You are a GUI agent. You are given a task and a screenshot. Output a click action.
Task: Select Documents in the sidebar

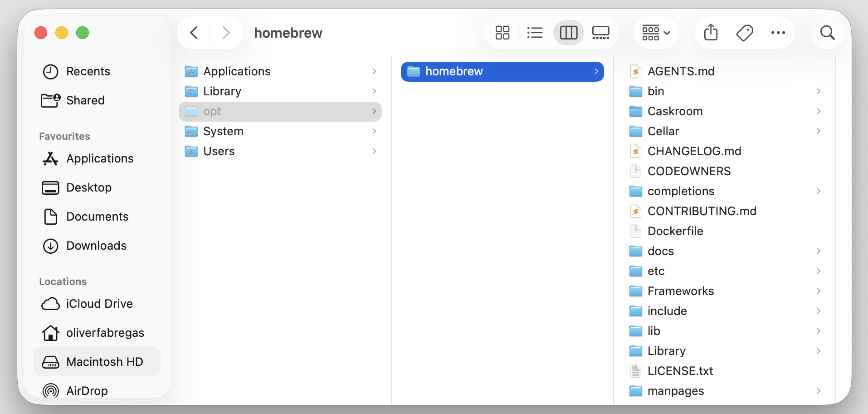(97, 217)
